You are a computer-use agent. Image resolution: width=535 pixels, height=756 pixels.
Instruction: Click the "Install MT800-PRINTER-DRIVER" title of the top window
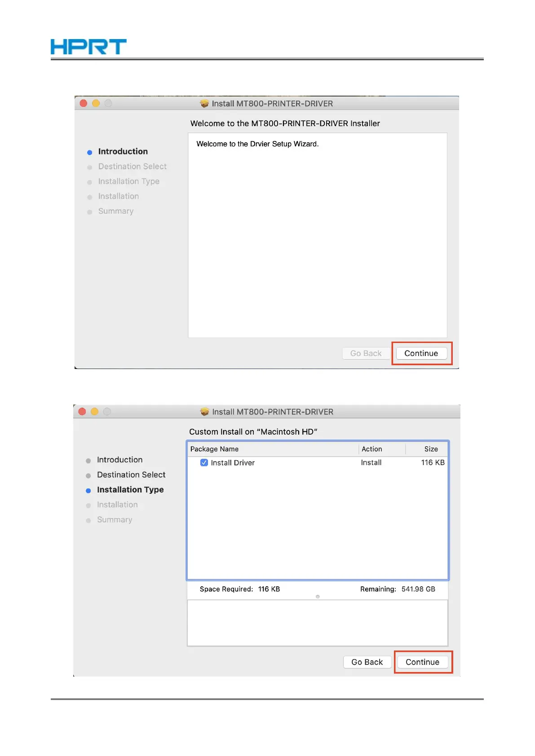click(272, 104)
